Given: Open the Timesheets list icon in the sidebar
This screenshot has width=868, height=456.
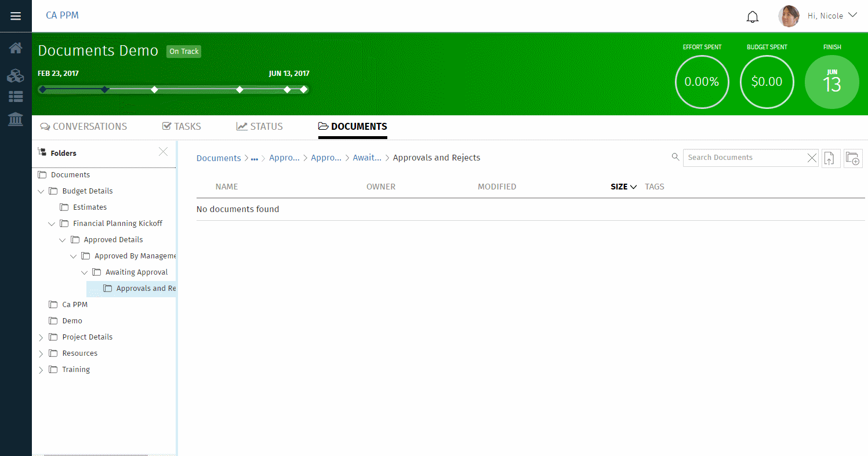Looking at the screenshot, I should (15, 97).
